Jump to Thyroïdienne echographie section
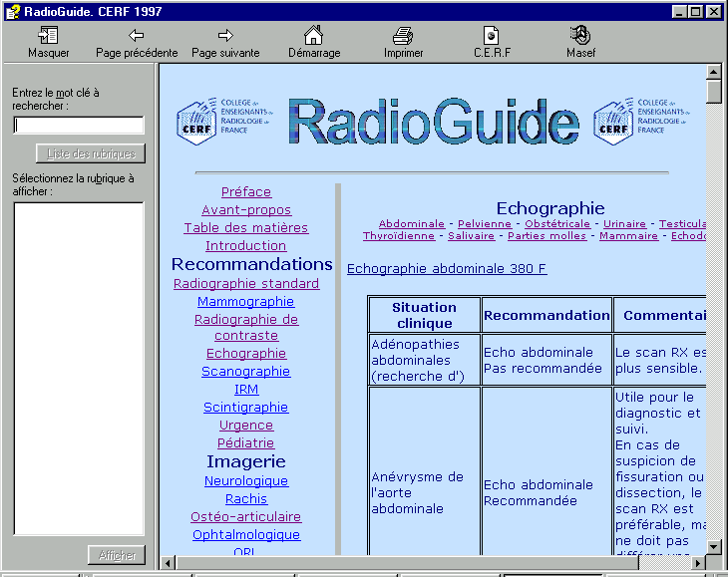728x577 pixels. click(398, 236)
